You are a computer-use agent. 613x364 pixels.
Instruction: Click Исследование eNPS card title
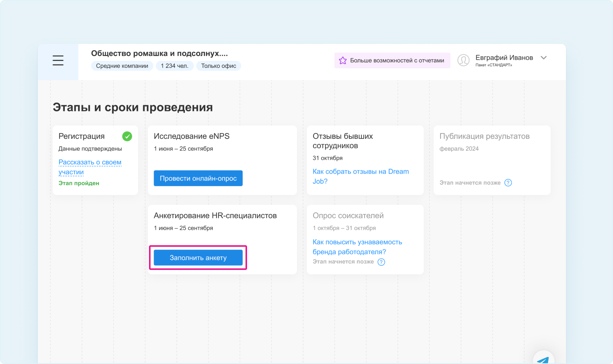pyautogui.click(x=191, y=136)
